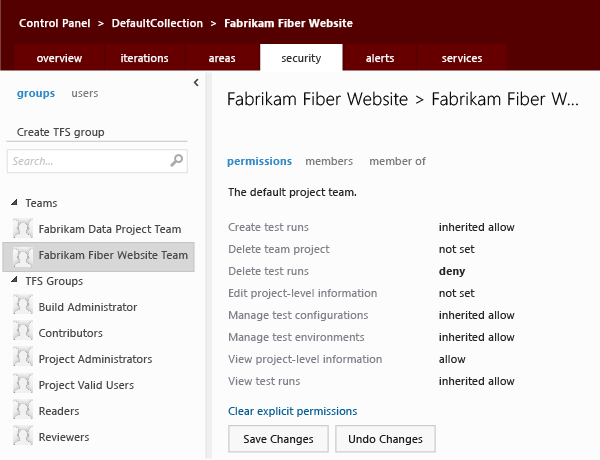Click Readers group avatar icon
Screen dimensions: 600x460
(23, 410)
